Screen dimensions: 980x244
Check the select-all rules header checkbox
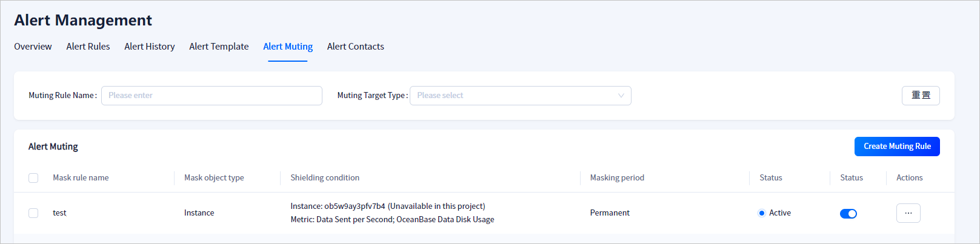[x=33, y=178]
